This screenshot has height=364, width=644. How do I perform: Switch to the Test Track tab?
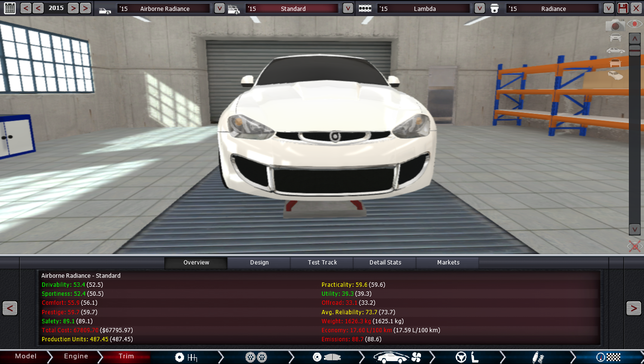point(322,263)
